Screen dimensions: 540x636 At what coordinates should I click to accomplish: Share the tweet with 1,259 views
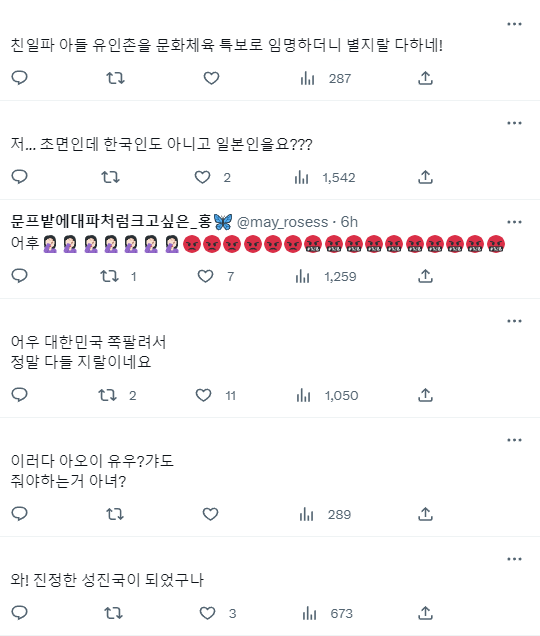click(x=425, y=276)
